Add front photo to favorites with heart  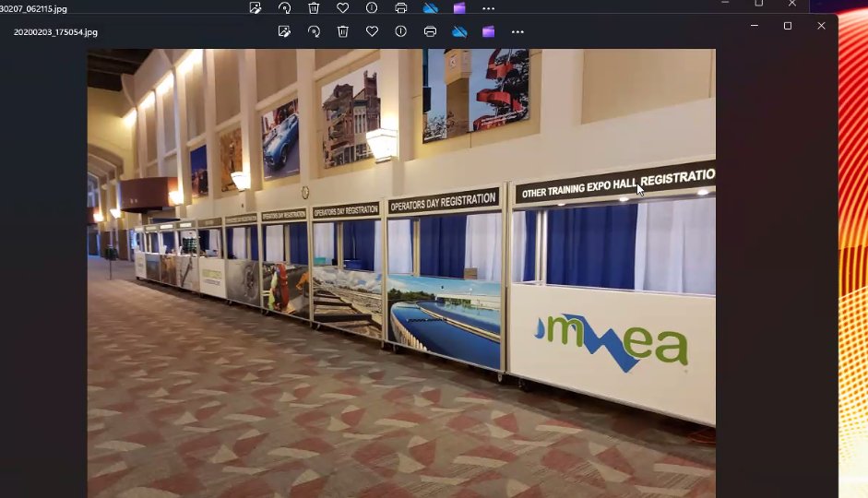coord(372,31)
